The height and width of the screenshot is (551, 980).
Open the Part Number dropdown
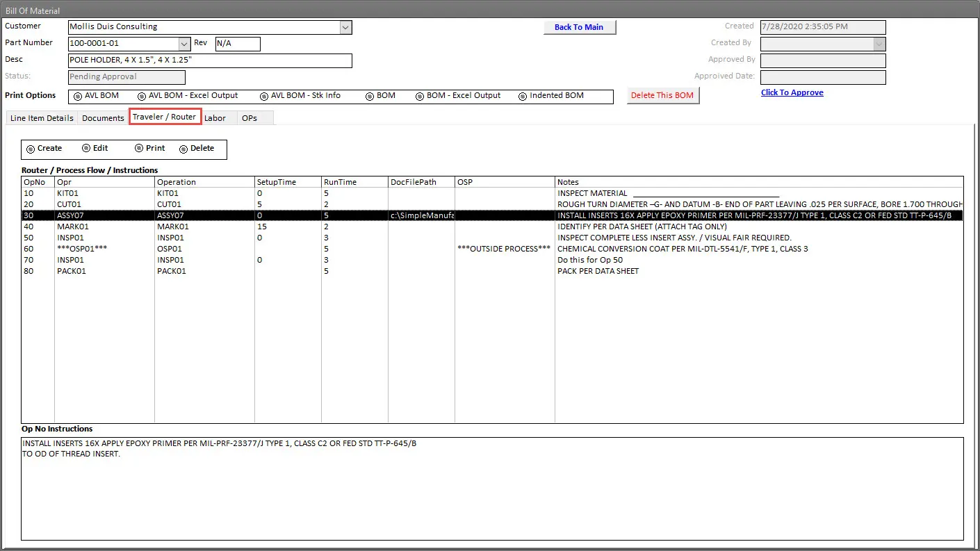click(x=184, y=44)
